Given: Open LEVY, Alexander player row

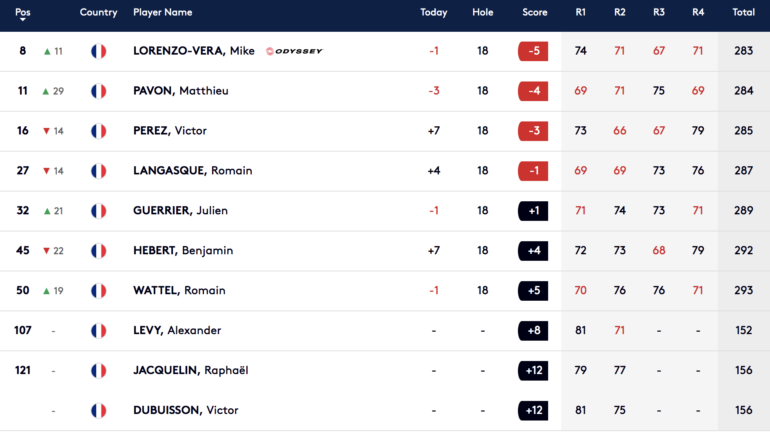Looking at the screenshot, I should [177, 331].
